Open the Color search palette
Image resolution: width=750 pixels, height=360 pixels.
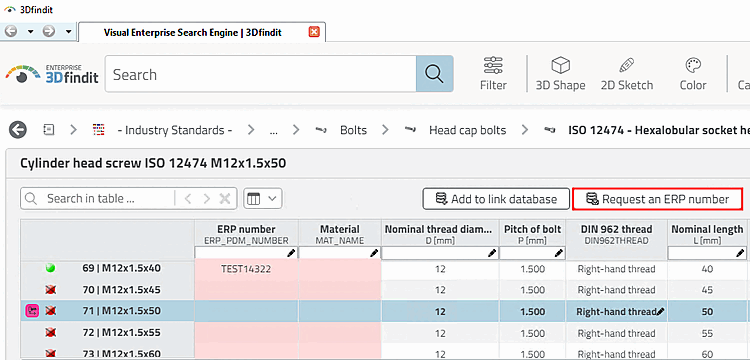coord(693,74)
